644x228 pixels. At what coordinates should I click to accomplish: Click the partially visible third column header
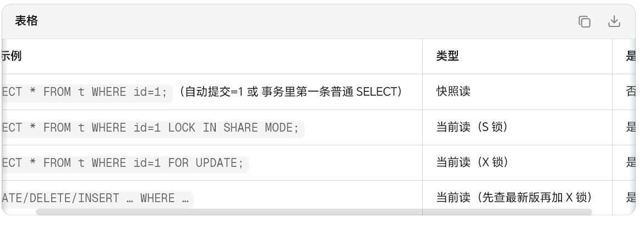[631, 56]
